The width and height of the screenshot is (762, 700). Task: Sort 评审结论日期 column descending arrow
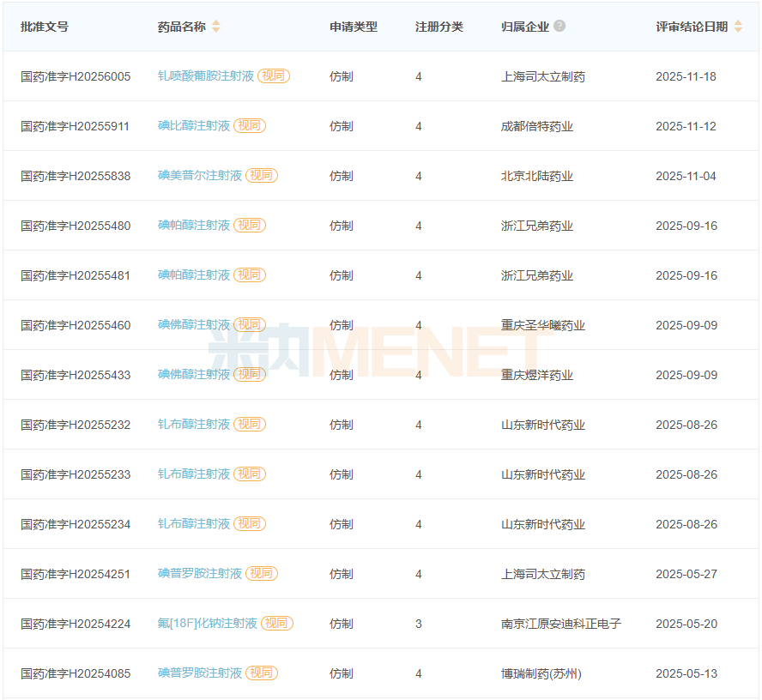738,30
